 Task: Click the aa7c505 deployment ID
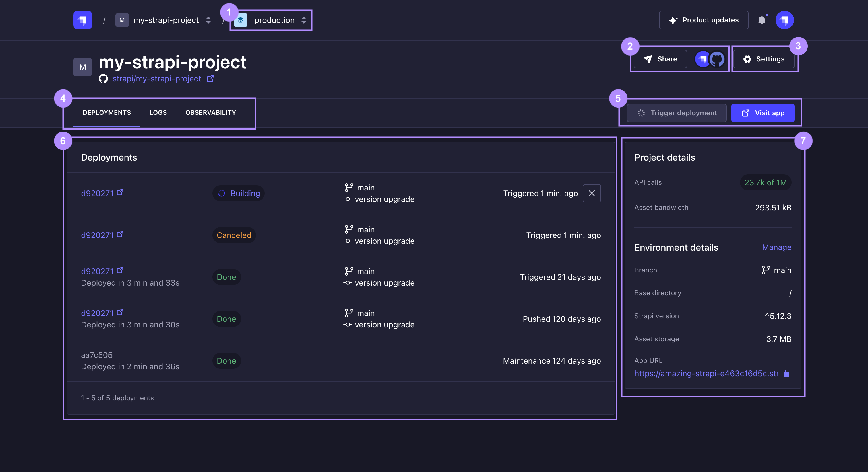pos(97,355)
